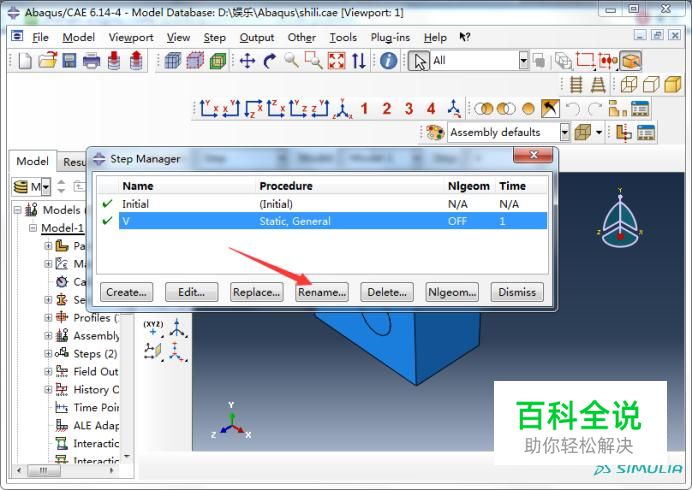Apply saved view 4
The width and height of the screenshot is (692, 490).
(x=432, y=109)
